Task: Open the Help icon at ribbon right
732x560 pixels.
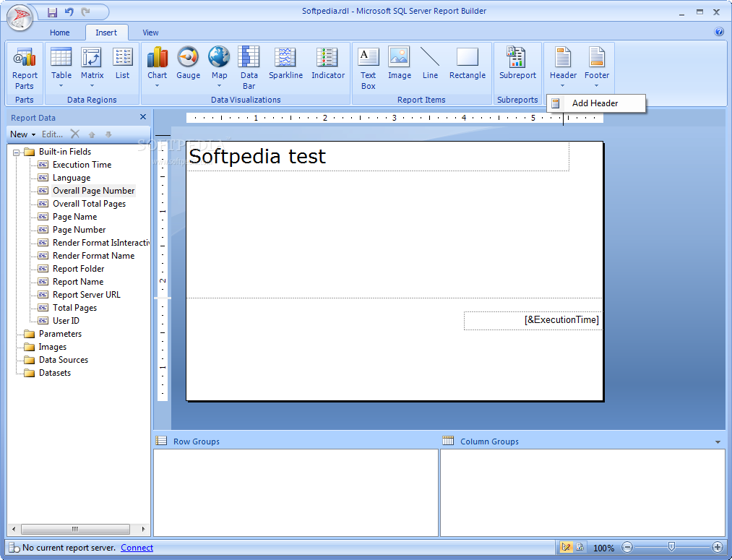Action: 718,32
